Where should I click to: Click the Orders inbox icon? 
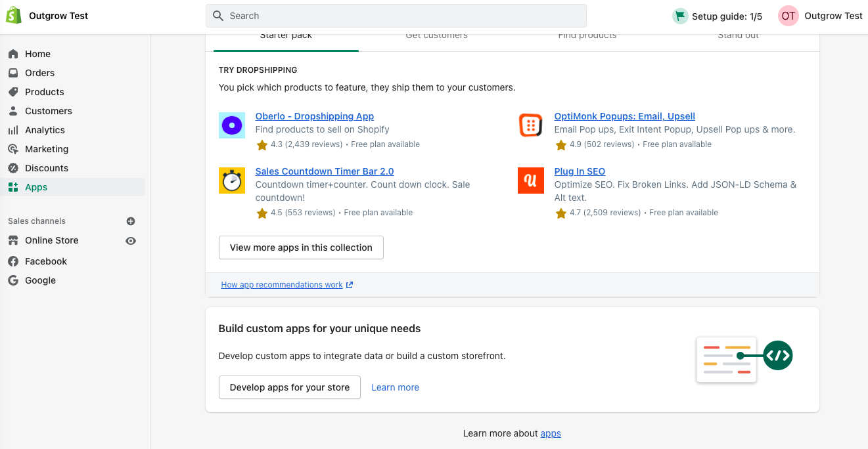coord(13,73)
